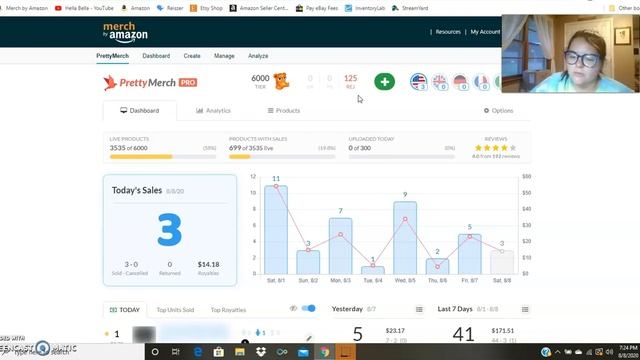Click the hide-details eye icon
Screen dimensions: 640x360
293,309
